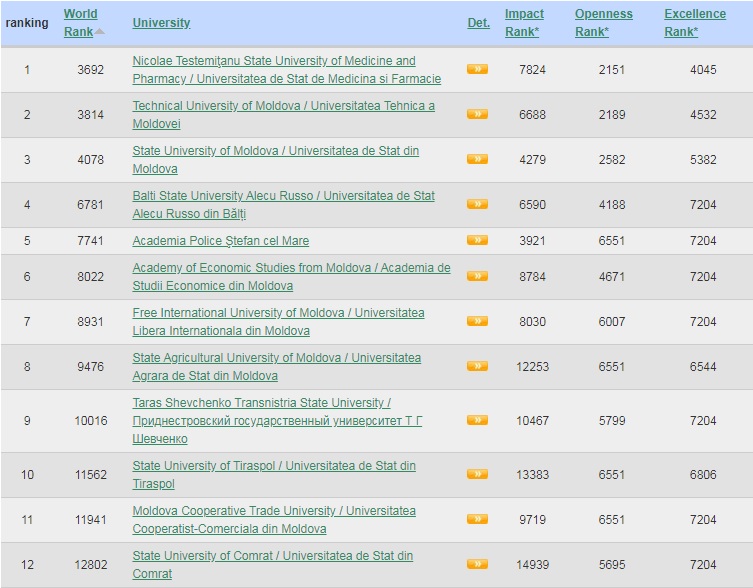Select impact rank value 7824
The height and width of the screenshot is (588, 753).
(x=533, y=70)
